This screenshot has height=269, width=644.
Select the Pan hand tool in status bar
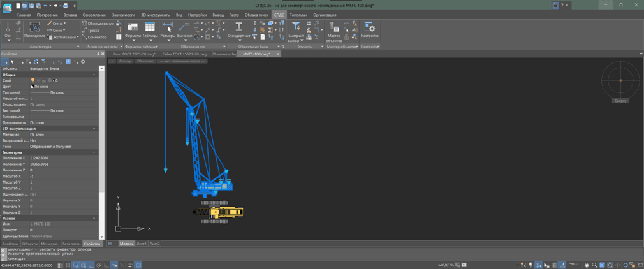pos(587,265)
